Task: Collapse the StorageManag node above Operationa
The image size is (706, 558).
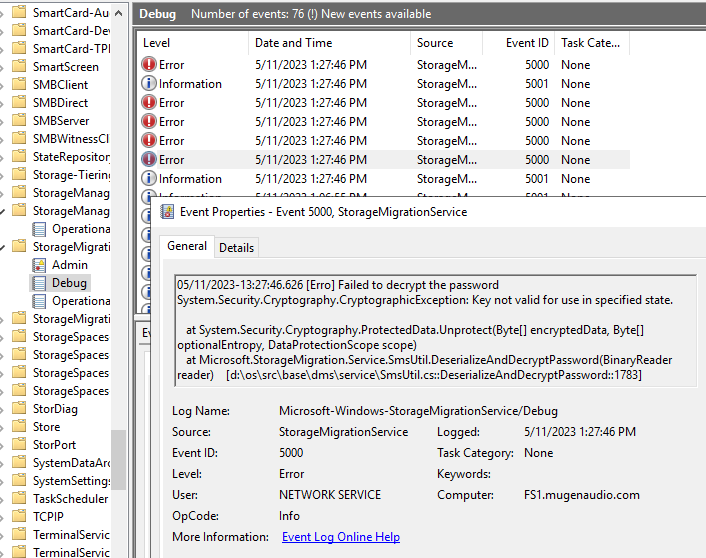Action: click(x=3, y=211)
